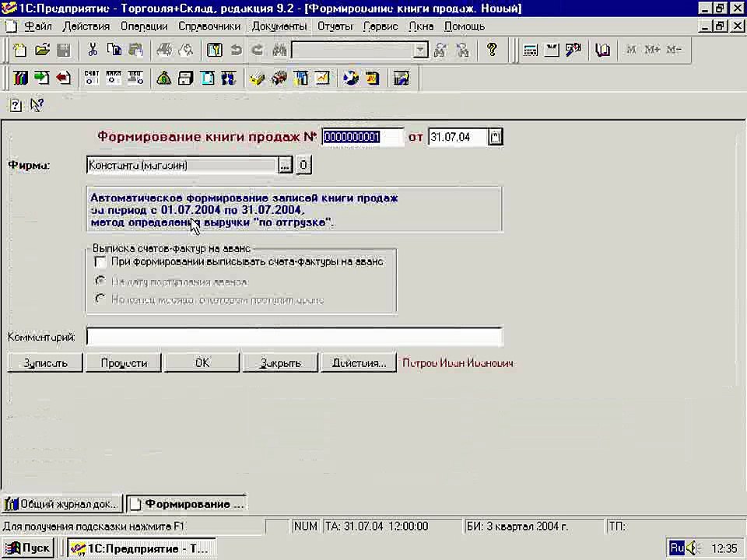Enable 'При формировании выписывать счета-фактуры на аванс' checkbox
Viewport: 747px width, 560px height.
100,262
